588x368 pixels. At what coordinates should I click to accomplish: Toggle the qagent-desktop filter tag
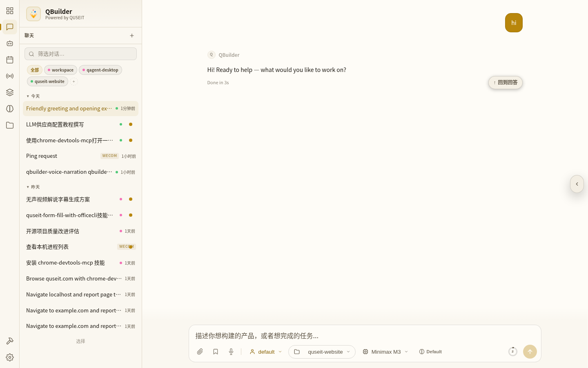pyautogui.click(x=100, y=70)
